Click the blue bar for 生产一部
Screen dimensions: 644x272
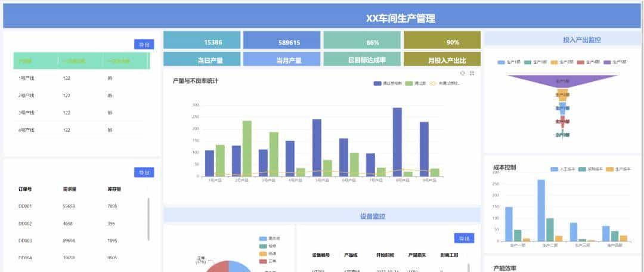[x=509, y=224]
